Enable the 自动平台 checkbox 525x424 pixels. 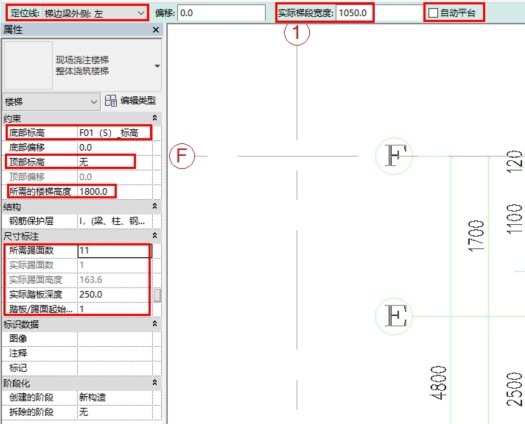pos(433,13)
